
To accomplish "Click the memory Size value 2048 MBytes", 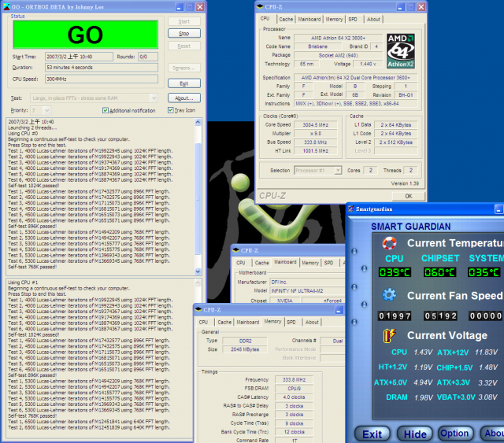I will (245, 349).
